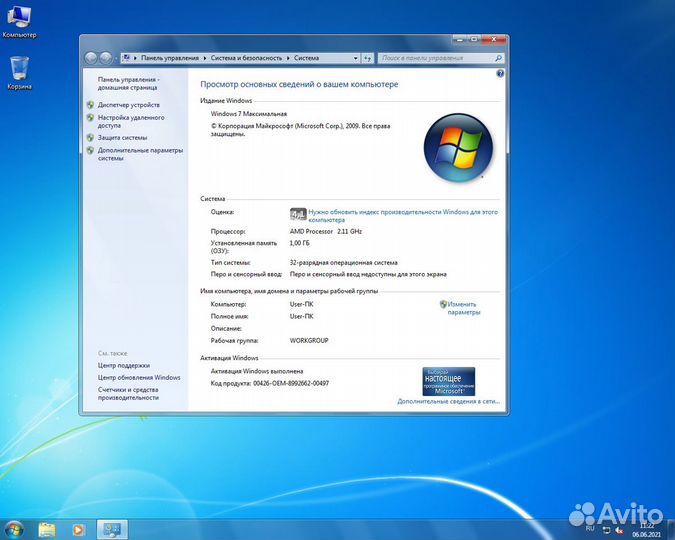Select the Control Panel taskbar button
Viewport: 675px width, 540px height.
click(x=112, y=530)
